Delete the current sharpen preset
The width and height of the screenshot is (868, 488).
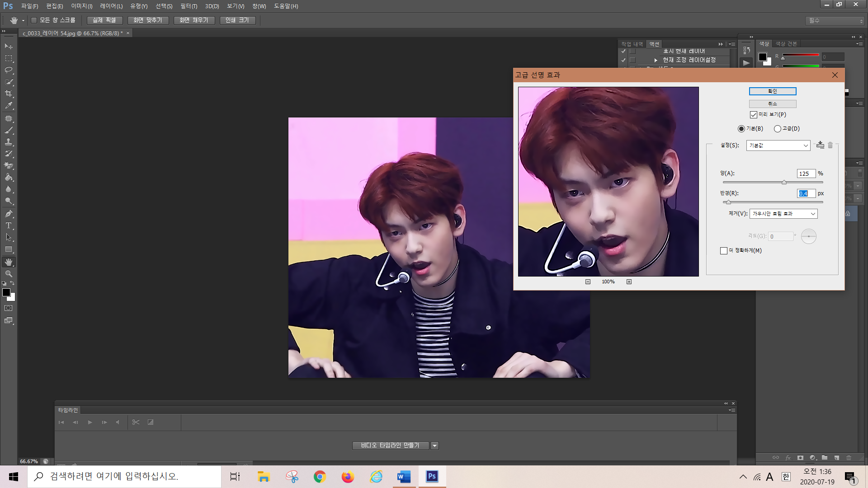click(830, 145)
